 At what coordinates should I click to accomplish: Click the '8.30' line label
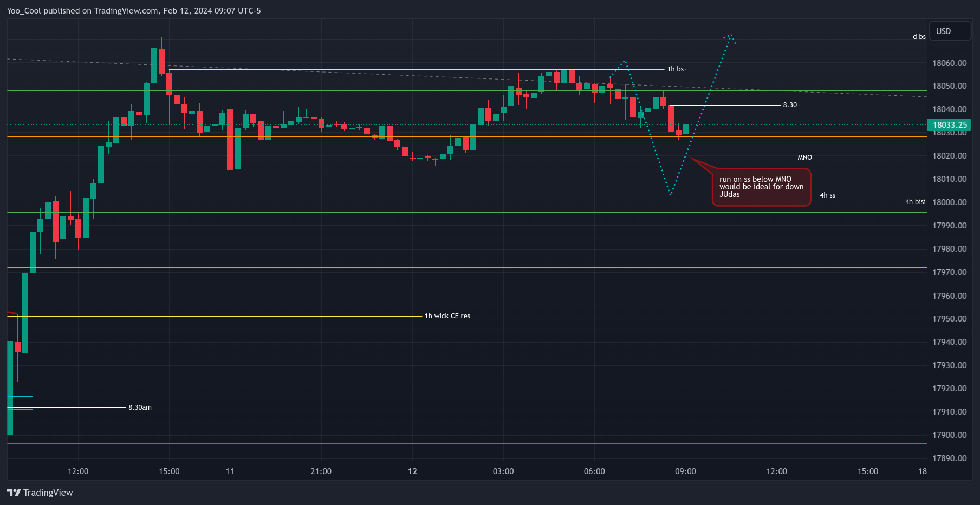790,105
